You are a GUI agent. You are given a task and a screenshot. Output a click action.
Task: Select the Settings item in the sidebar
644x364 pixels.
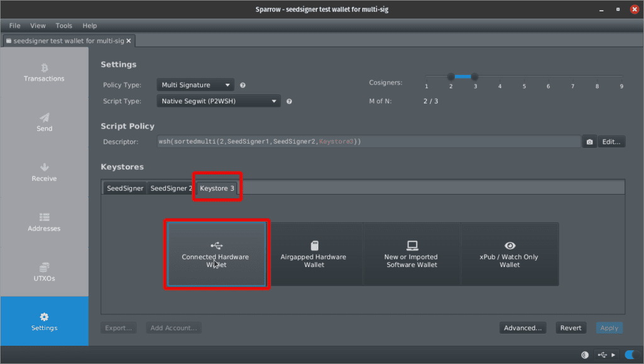coord(45,321)
